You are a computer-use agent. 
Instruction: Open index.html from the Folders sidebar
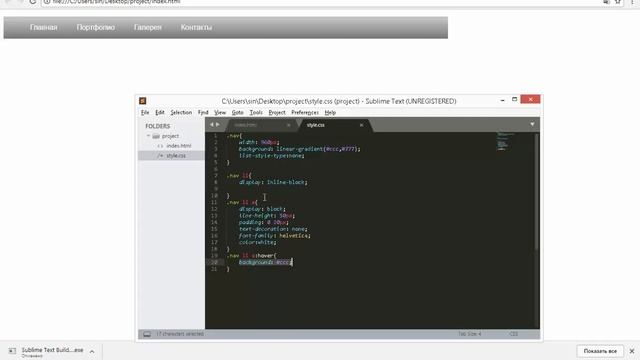(178, 146)
